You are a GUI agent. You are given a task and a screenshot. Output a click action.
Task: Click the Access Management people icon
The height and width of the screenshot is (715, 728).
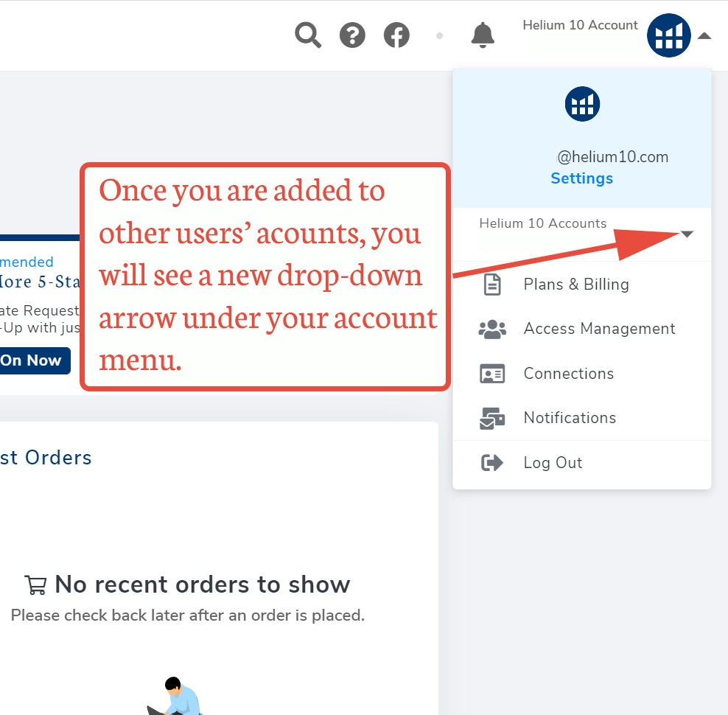(x=492, y=329)
